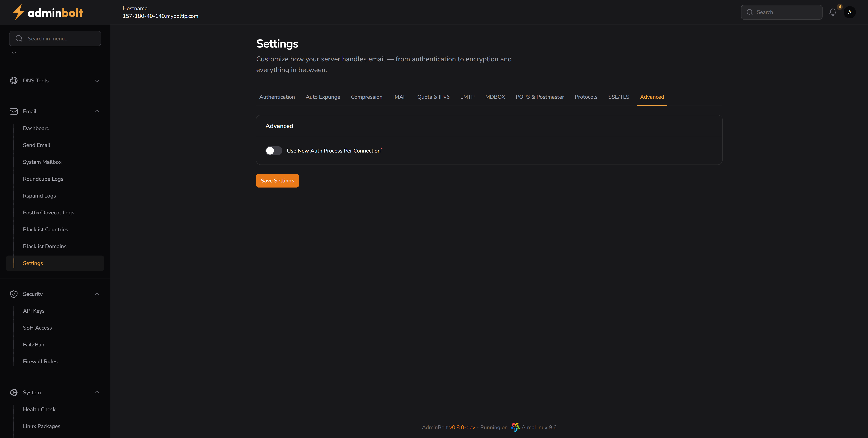Image resolution: width=868 pixels, height=438 pixels.
Task: Enable Use New Auth Process Per Connection
Action: point(274,151)
